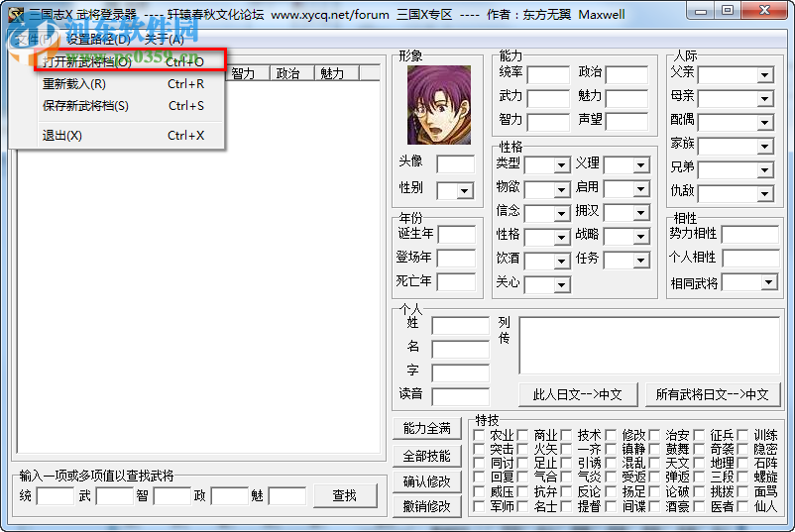
Task: Enable the 训练 skill checkbox
Action: [742, 435]
